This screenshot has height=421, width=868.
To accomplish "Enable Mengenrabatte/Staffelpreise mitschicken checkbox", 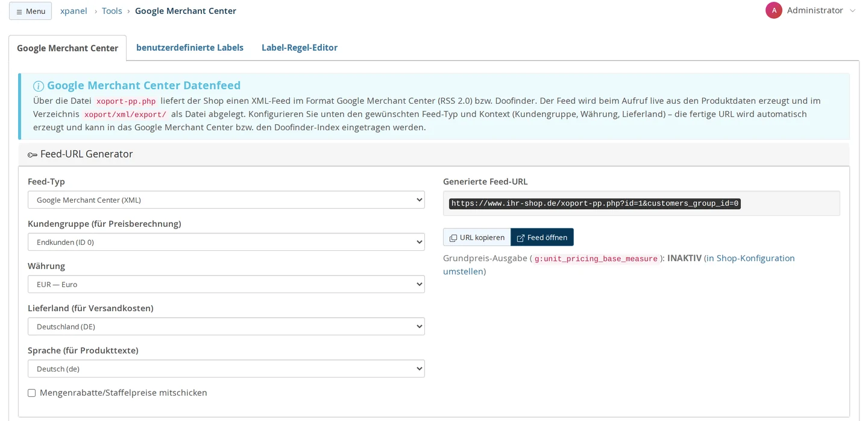I will pyautogui.click(x=32, y=393).
